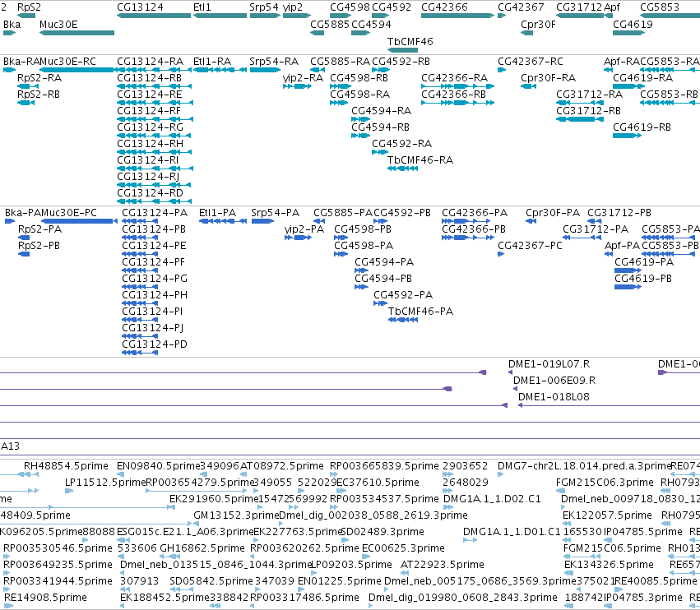Viewport: 700px width, 610px height.
Task: Select the Srp54-RA transcript label
Action: pos(274,62)
